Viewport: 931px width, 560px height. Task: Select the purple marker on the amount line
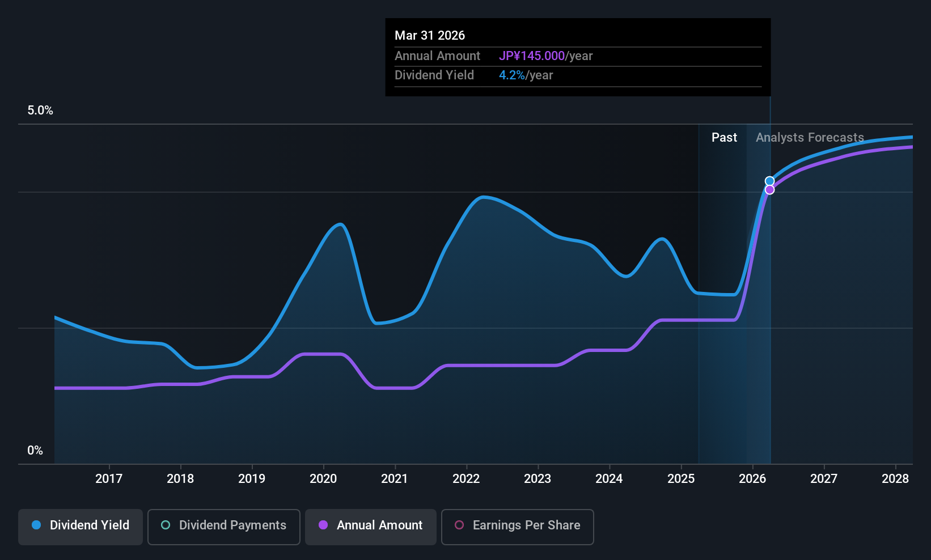[x=769, y=189]
